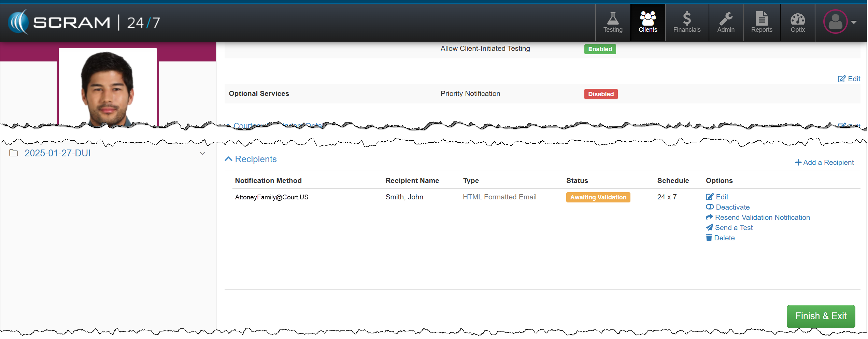The width and height of the screenshot is (868, 339).
Task: Click the Enabled client-initiated testing badge
Action: pos(600,49)
